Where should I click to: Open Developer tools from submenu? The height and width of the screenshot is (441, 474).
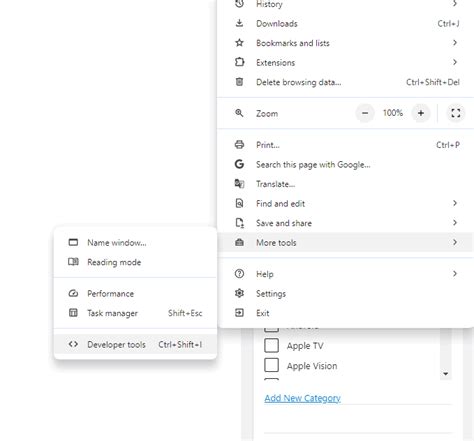tap(135, 344)
